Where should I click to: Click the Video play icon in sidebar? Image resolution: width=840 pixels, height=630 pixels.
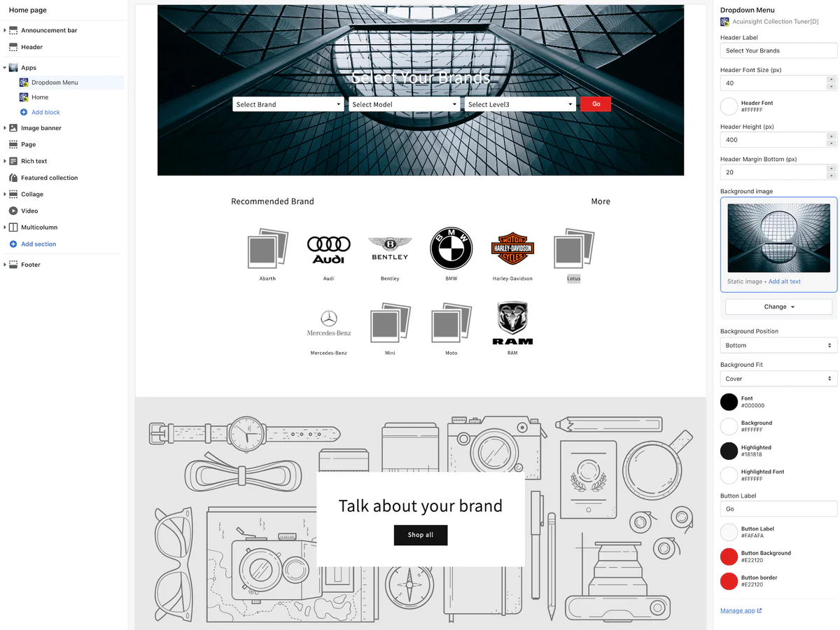[13, 211]
